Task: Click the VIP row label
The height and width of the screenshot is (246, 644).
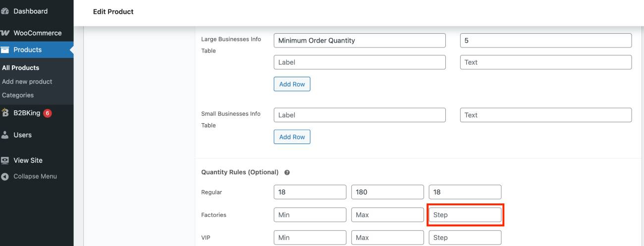Action: (x=206, y=238)
